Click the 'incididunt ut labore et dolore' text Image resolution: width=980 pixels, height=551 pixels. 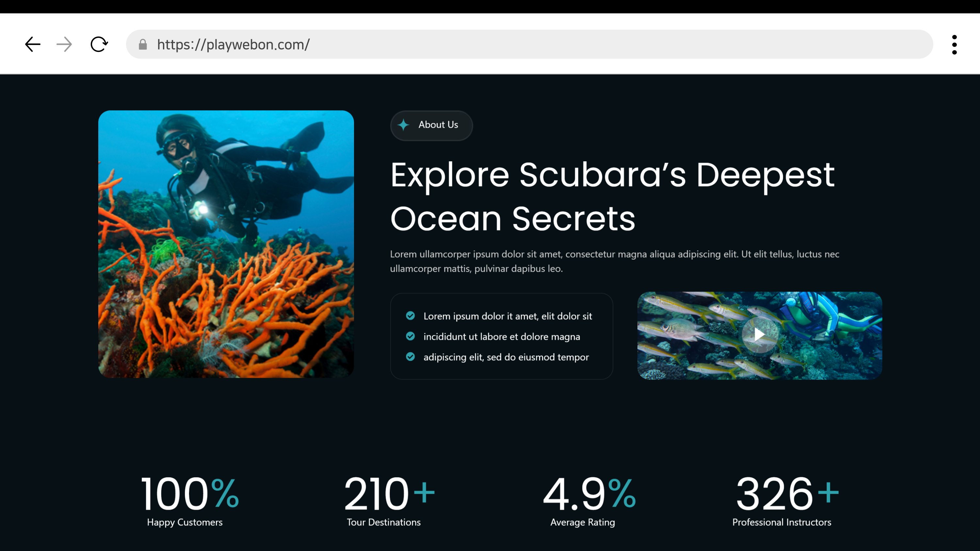coord(501,337)
